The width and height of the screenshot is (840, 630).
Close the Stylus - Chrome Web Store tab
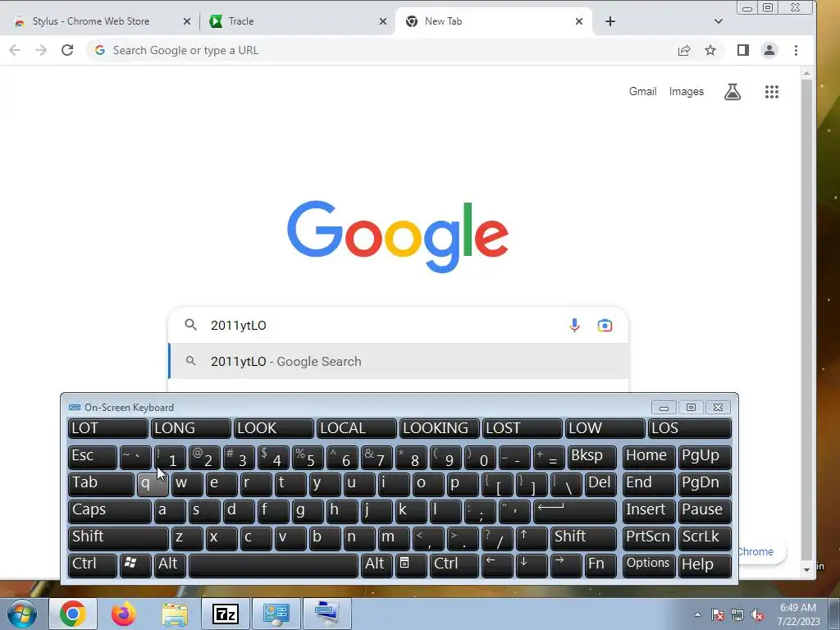[x=186, y=21]
